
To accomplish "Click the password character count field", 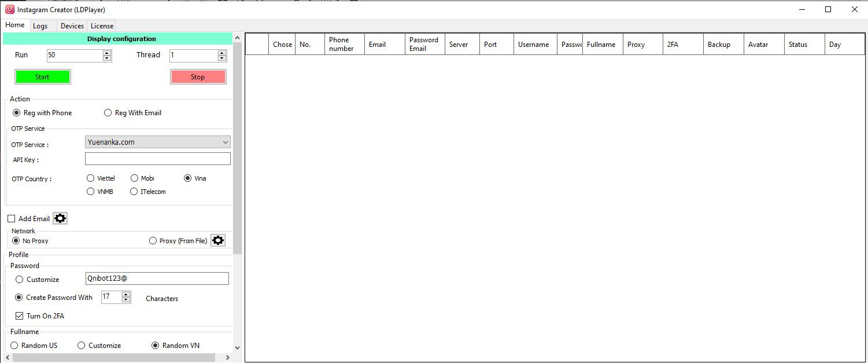I will coord(112,297).
